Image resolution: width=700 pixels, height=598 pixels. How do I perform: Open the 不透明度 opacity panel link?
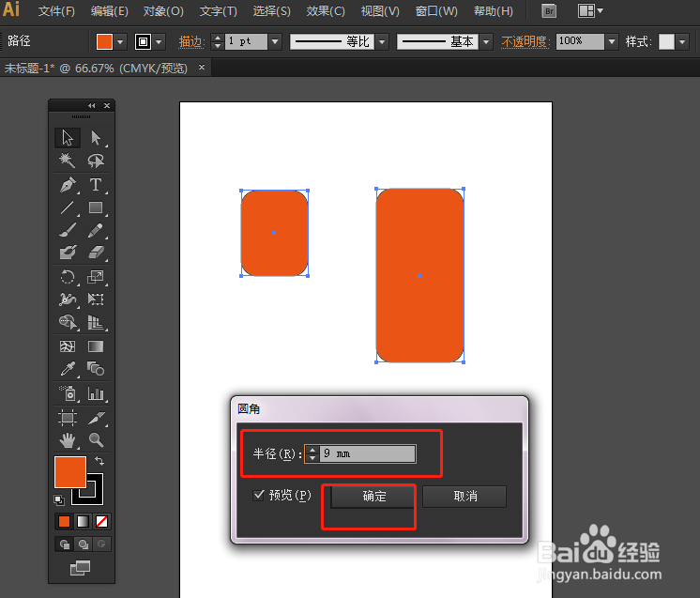click(525, 42)
